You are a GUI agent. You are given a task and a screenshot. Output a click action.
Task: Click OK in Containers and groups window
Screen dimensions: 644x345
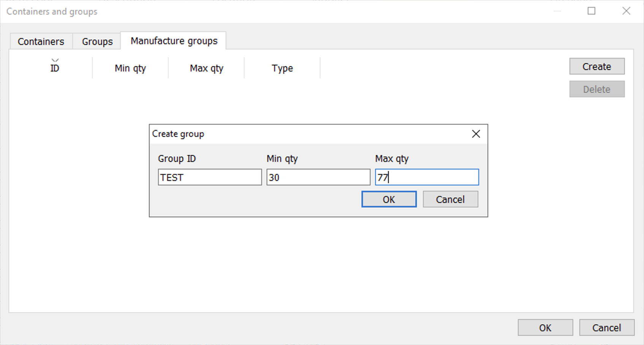(x=545, y=328)
